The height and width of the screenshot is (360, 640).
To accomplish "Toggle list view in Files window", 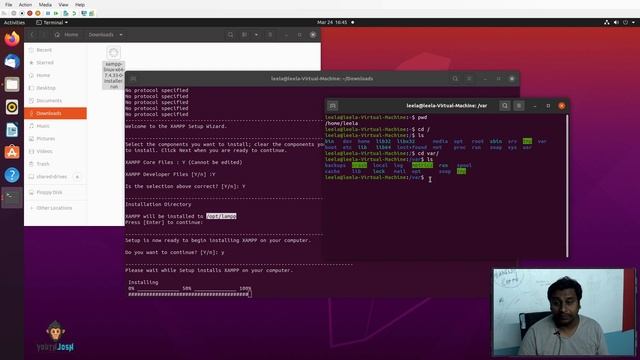I will (x=244, y=35).
